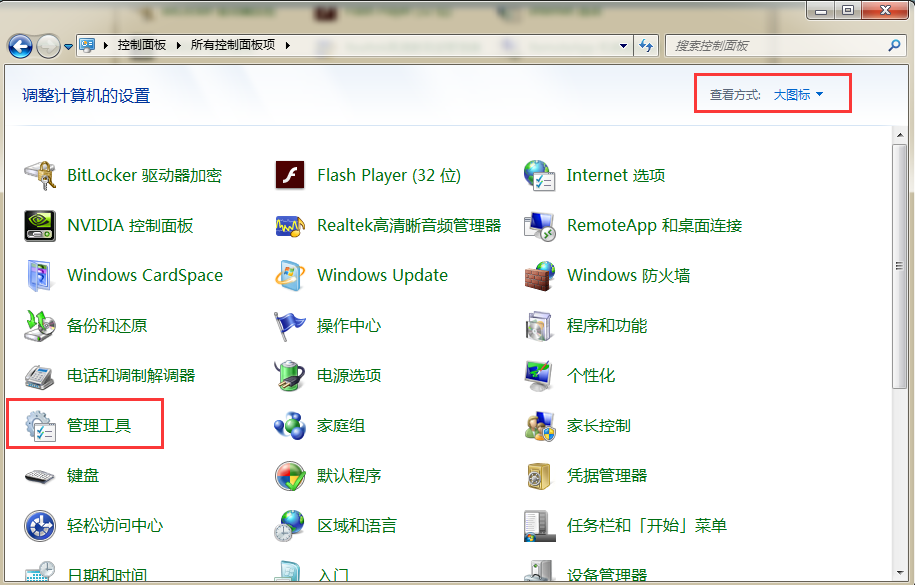915x585 pixels.
Task: Open the 个性化 monitor icon
Action: point(539,376)
